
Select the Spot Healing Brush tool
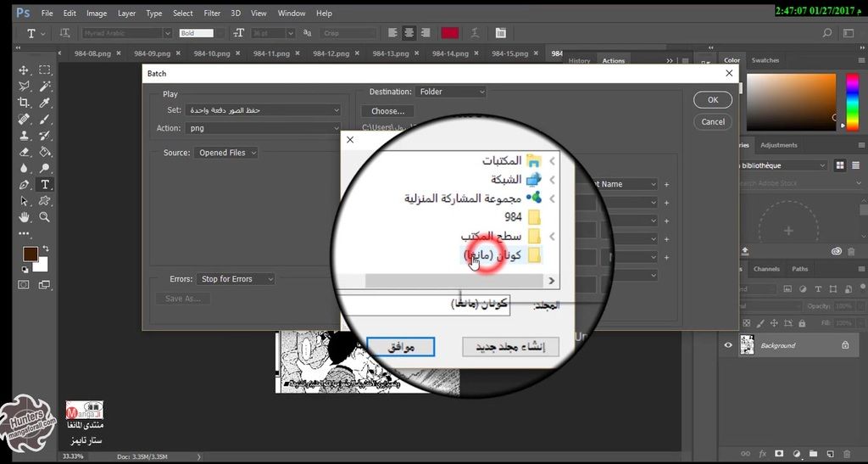pyautogui.click(x=24, y=119)
